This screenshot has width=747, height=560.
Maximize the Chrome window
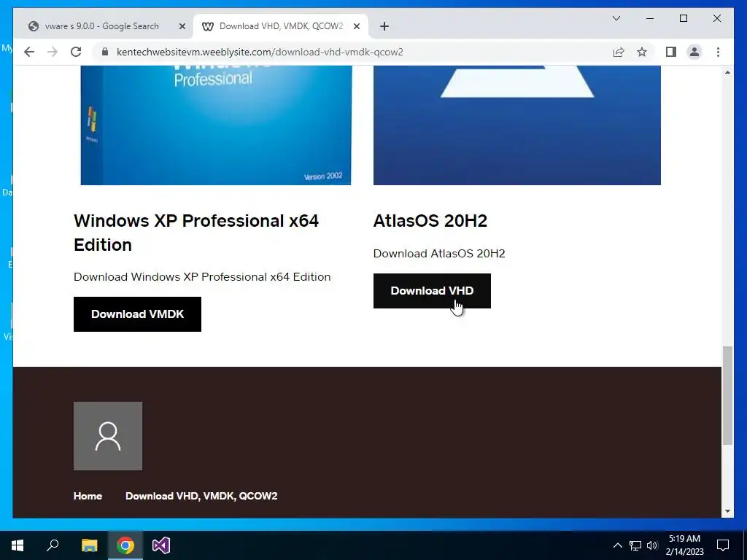click(x=683, y=18)
